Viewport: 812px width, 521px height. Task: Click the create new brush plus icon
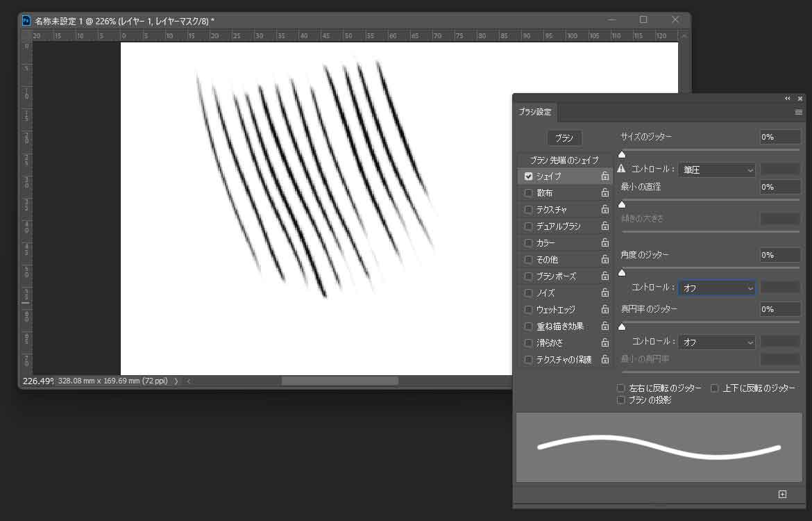[783, 495]
